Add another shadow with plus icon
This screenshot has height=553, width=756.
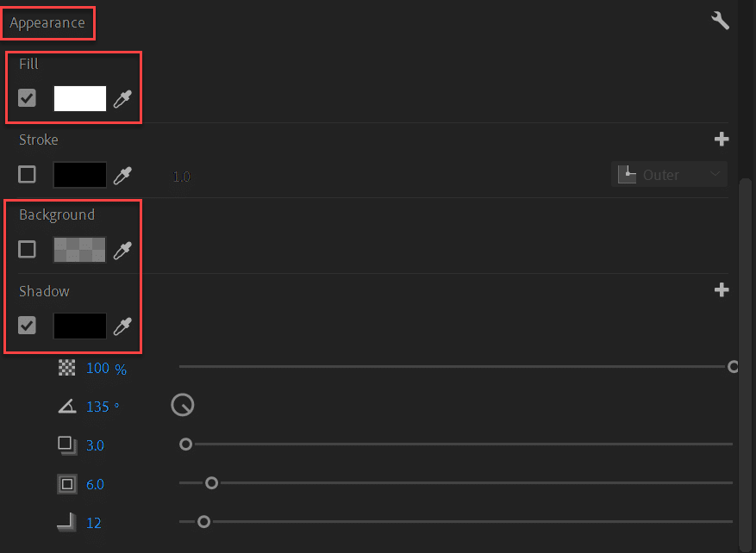(x=722, y=290)
